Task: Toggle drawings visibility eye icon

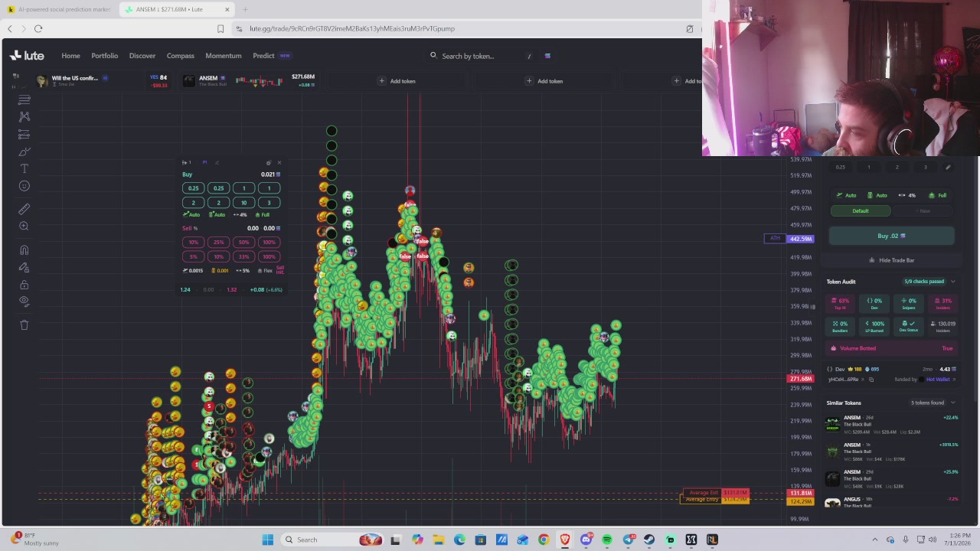Action: [x=24, y=302]
